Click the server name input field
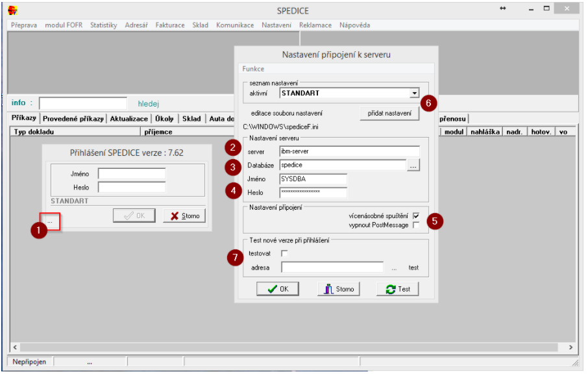Viewport: 588px width, 374px height. coord(349,151)
